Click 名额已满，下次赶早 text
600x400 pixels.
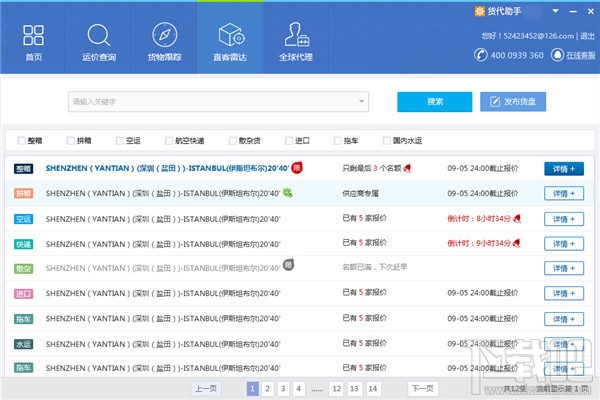tap(375, 267)
